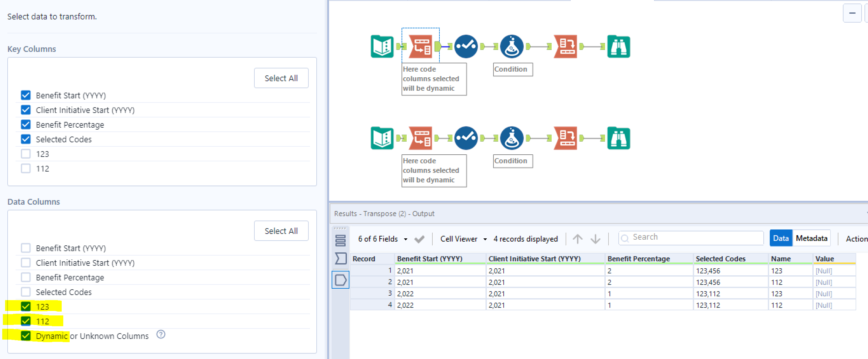The width and height of the screenshot is (868, 359).
Task: Select the Transpose tool highlighted in the upper workflow
Action: pyautogui.click(x=420, y=46)
